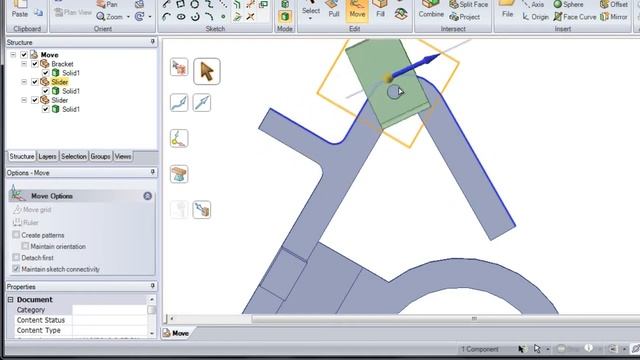The height and width of the screenshot is (360, 640).
Task: Select the Move document tab at bottom
Action: click(177, 333)
